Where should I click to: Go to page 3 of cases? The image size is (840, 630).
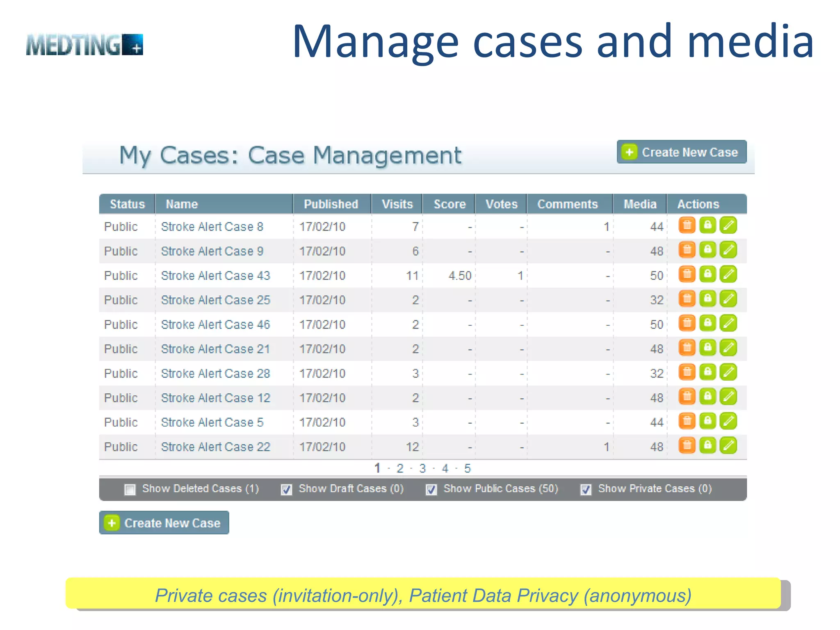coord(423,468)
